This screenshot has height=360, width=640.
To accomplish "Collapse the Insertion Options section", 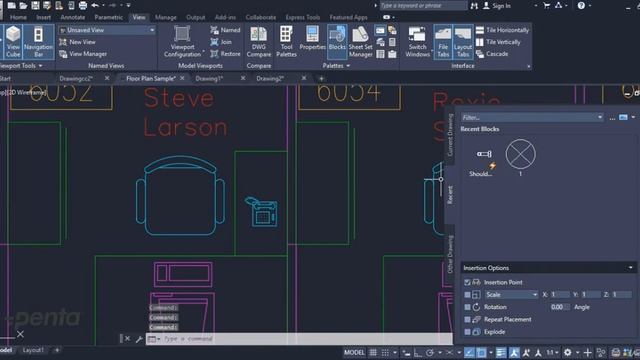I will (x=630, y=268).
